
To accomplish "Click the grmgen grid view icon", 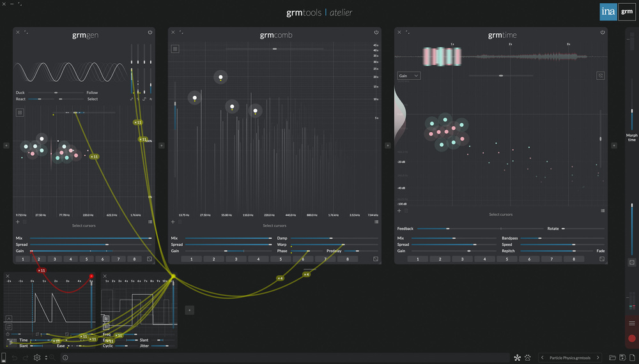I will coord(20,112).
